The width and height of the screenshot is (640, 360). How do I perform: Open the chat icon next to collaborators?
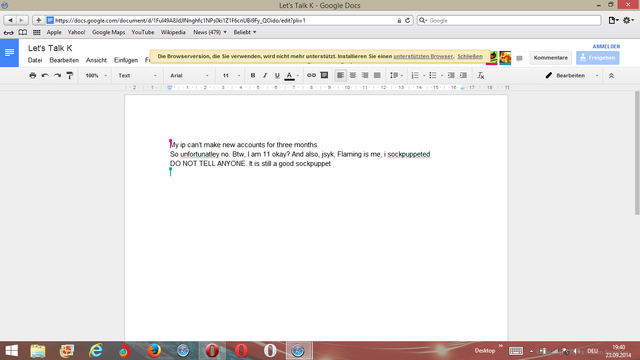coord(519,58)
